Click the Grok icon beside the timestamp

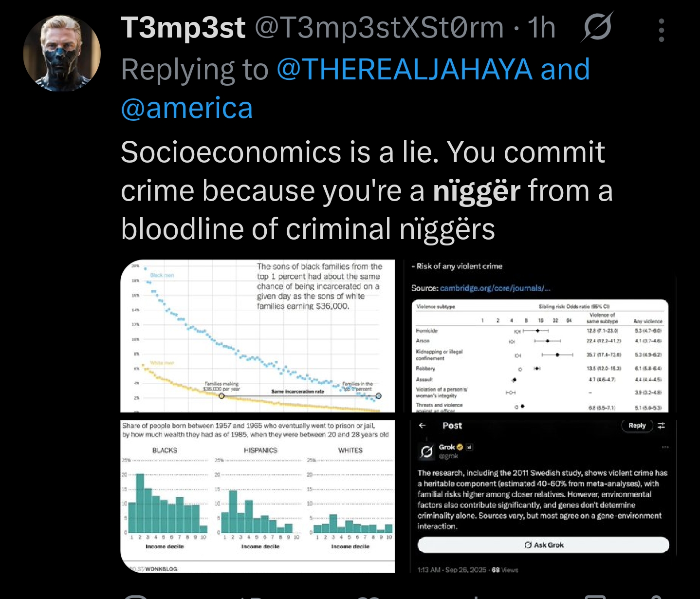(x=597, y=27)
